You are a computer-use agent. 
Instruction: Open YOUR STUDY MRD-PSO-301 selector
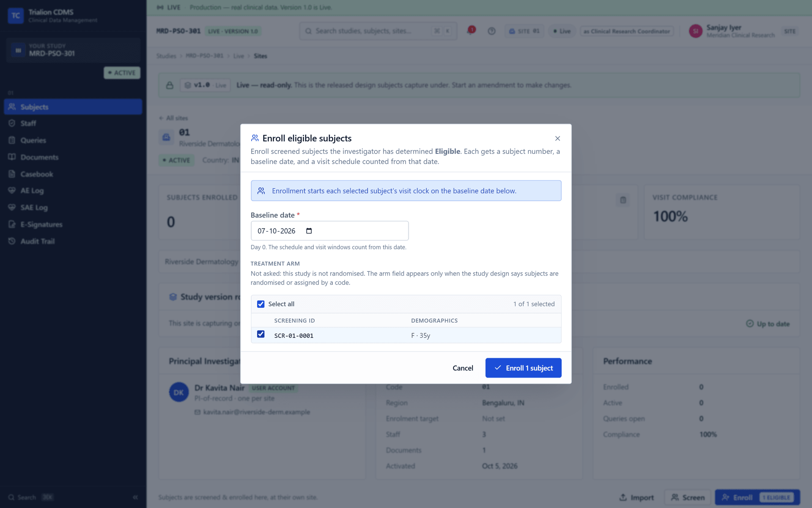[73, 50]
